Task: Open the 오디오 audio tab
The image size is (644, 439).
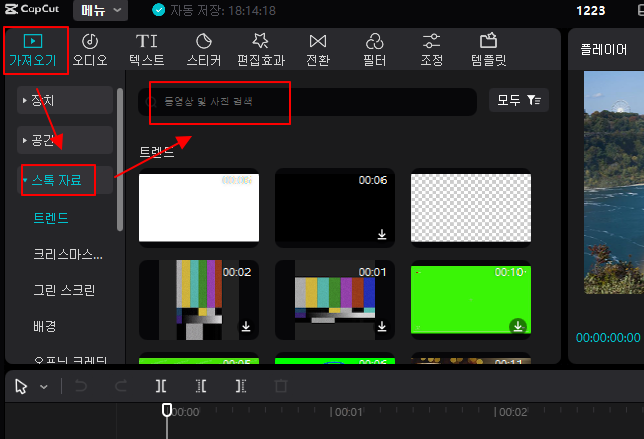Action: (90, 51)
